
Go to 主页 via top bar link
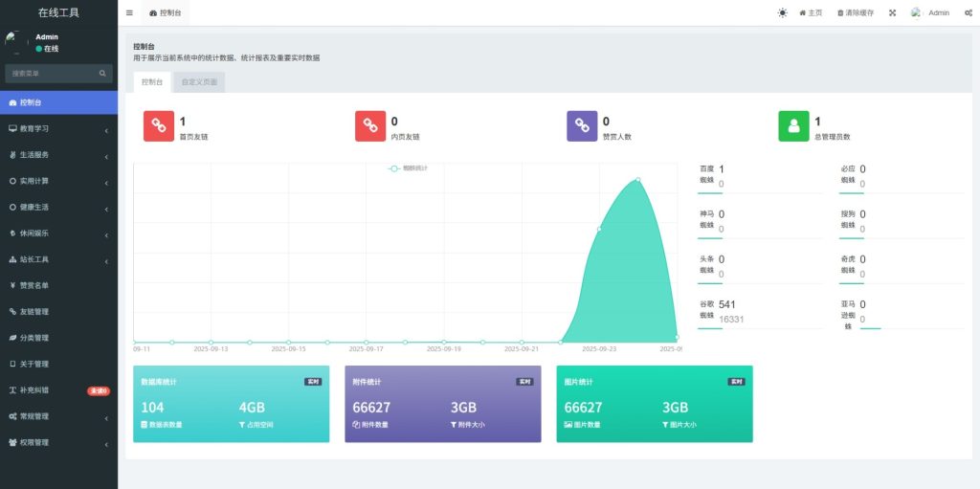[x=811, y=13]
